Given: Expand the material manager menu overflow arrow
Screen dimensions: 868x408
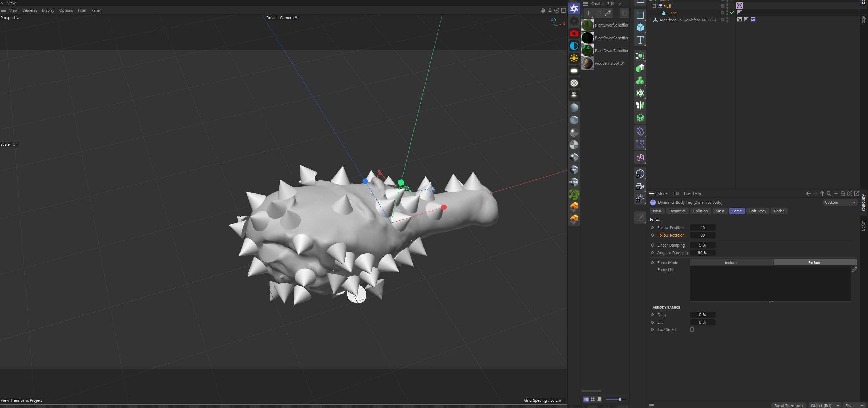Looking at the screenshot, I should 620,4.
